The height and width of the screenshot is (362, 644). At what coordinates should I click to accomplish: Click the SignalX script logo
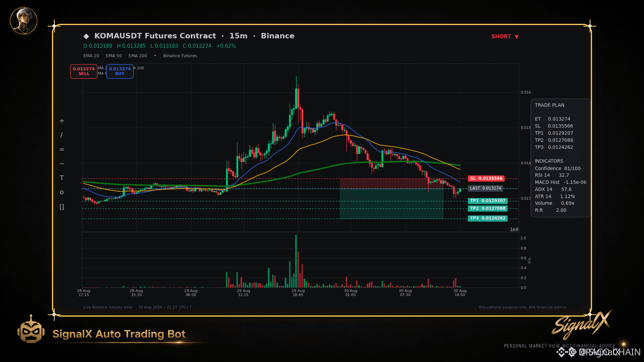[582, 324]
